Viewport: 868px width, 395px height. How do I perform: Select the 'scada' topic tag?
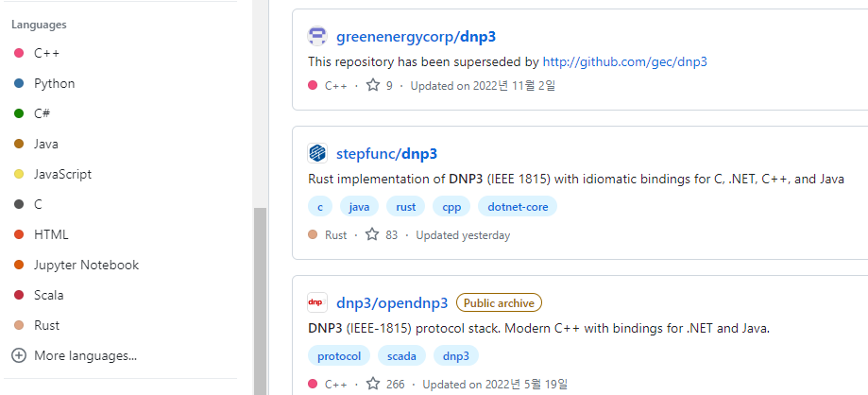(401, 355)
